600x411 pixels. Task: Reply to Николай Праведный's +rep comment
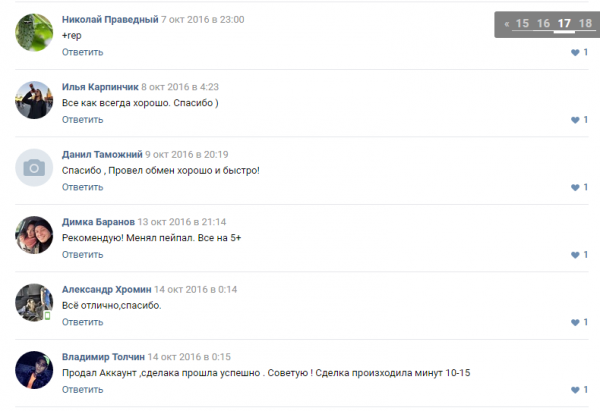point(83,52)
